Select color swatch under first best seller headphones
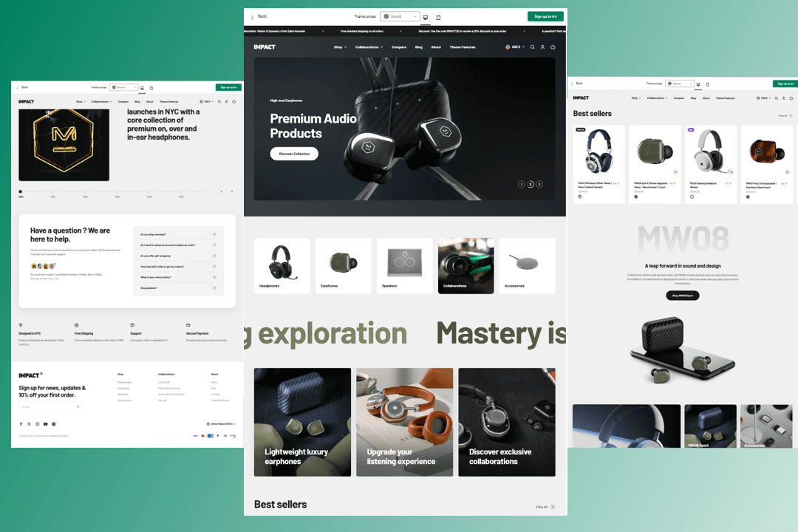798x532 pixels. 580,197
